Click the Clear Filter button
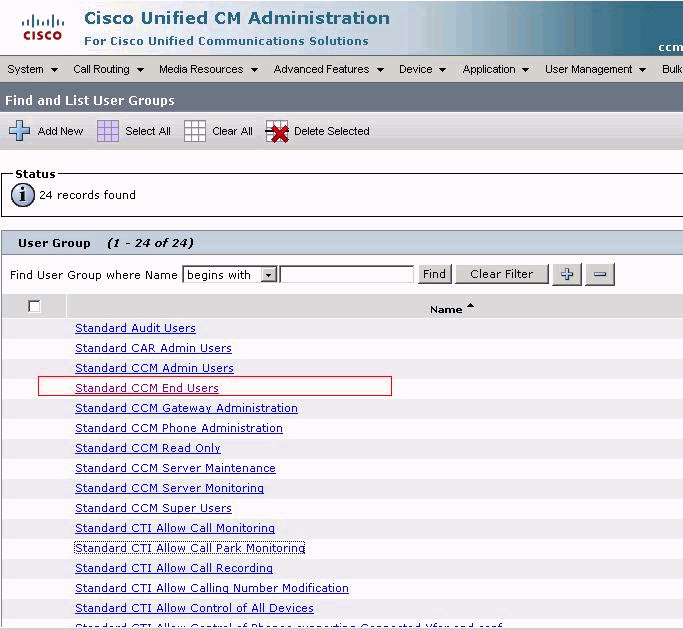Screen dimensions: 683x630 pos(501,274)
